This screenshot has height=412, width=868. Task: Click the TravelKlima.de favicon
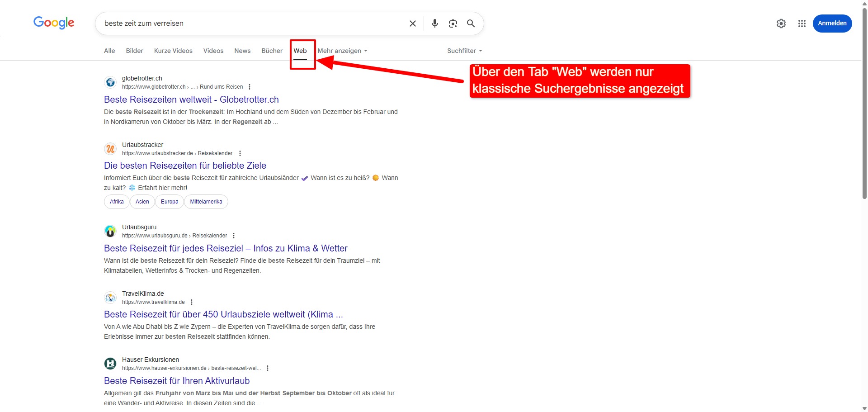[x=110, y=298]
